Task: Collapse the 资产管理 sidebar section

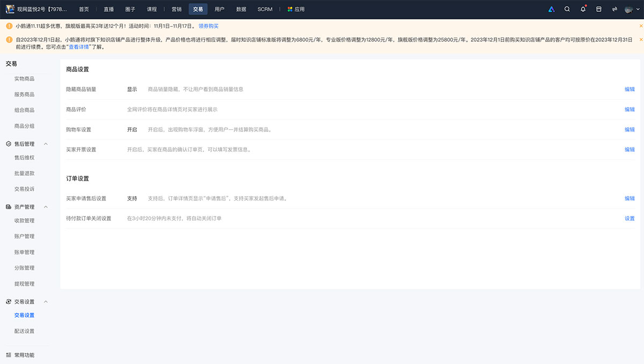Action: click(46, 207)
